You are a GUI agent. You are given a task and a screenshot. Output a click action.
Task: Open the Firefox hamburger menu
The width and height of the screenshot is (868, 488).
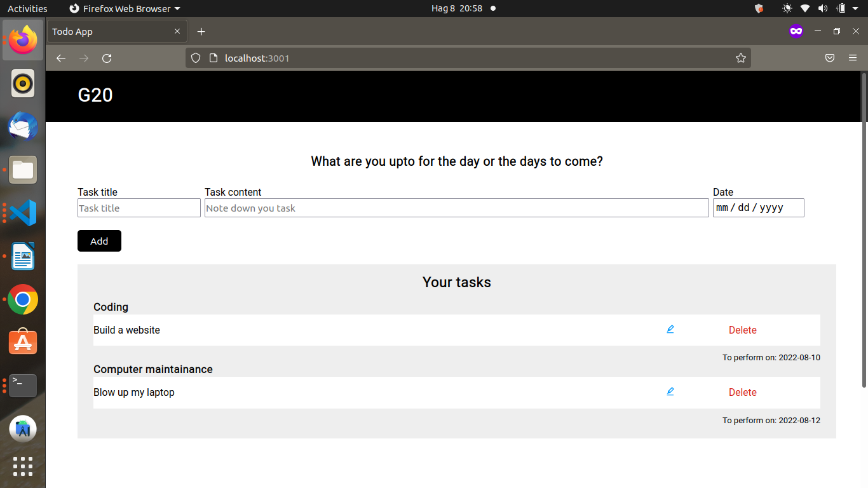[853, 58]
